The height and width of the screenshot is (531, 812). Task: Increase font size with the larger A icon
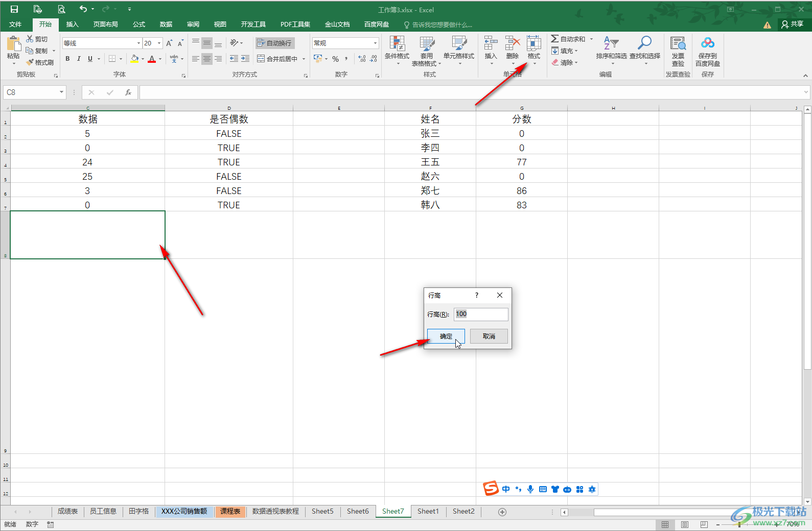coord(169,43)
